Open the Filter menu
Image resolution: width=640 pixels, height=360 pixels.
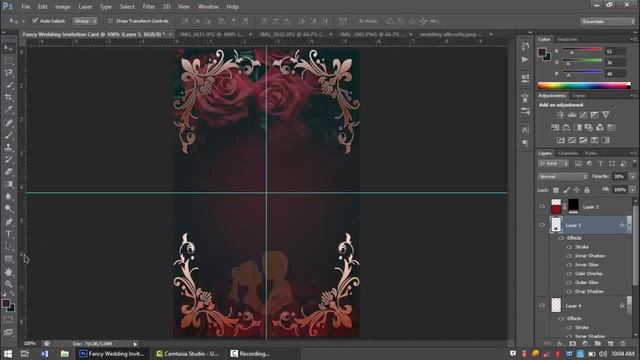149,7
